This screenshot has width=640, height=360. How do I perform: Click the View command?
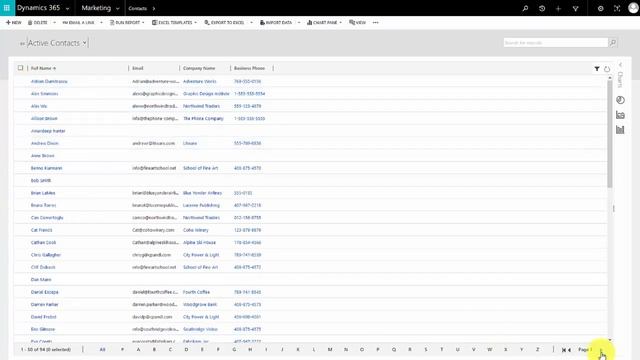tap(358, 22)
